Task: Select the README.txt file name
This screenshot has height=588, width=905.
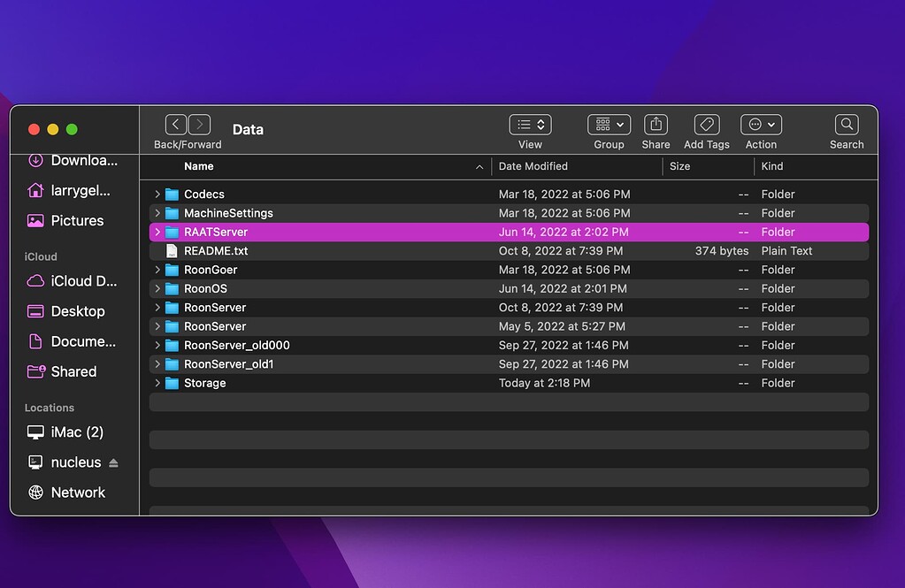Action: (x=216, y=251)
